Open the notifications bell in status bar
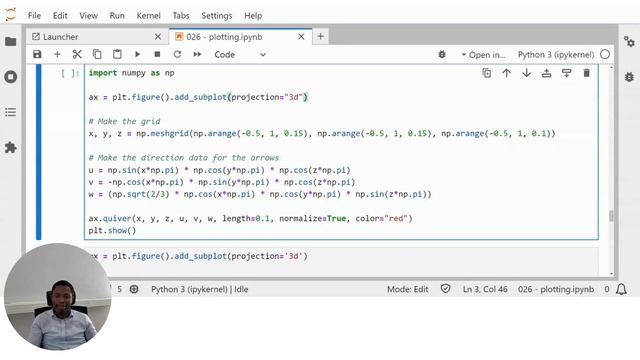This screenshot has height=360, width=640. (x=621, y=289)
